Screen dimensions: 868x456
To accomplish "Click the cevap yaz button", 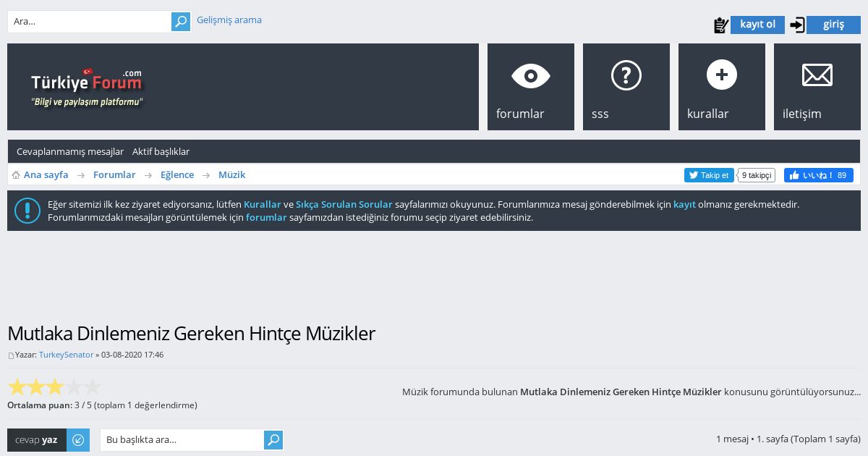I will point(37,440).
